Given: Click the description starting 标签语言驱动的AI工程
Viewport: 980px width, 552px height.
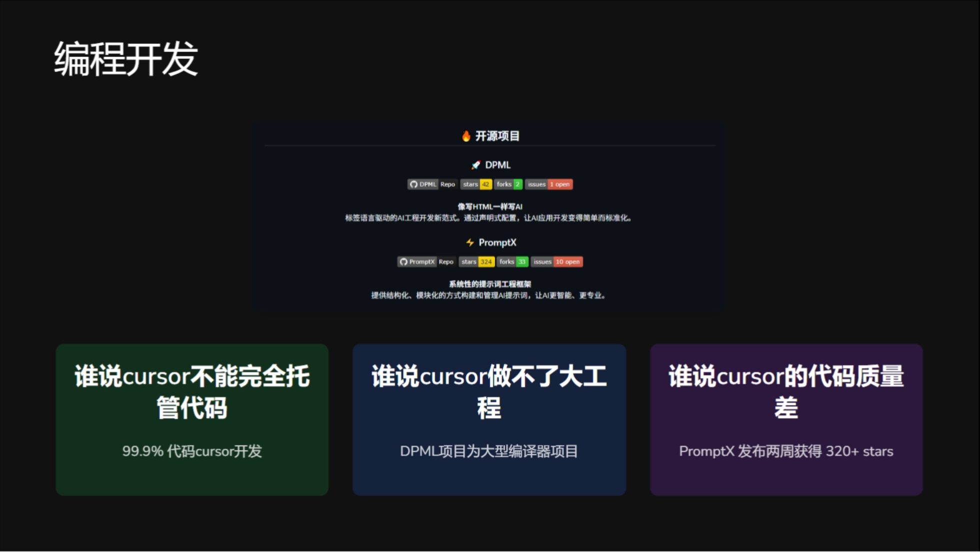Looking at the screenshot, I should pos(488,218).
